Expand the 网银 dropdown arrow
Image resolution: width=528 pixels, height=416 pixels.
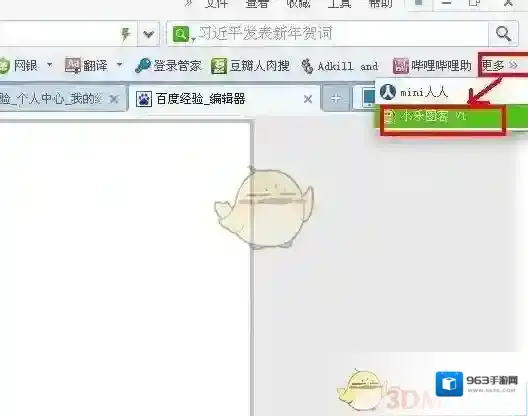coord(50,64)
